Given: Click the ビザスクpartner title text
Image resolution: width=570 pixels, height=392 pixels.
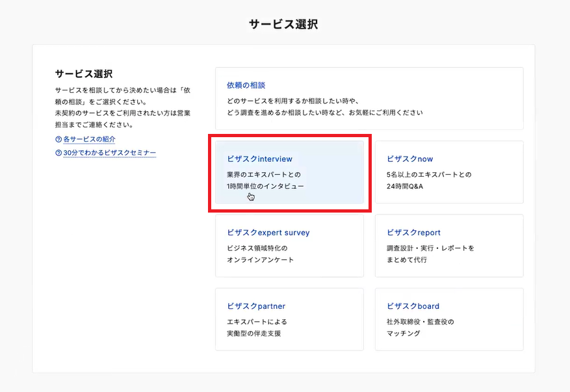Looking at the screenshot, I should (256, 306).
